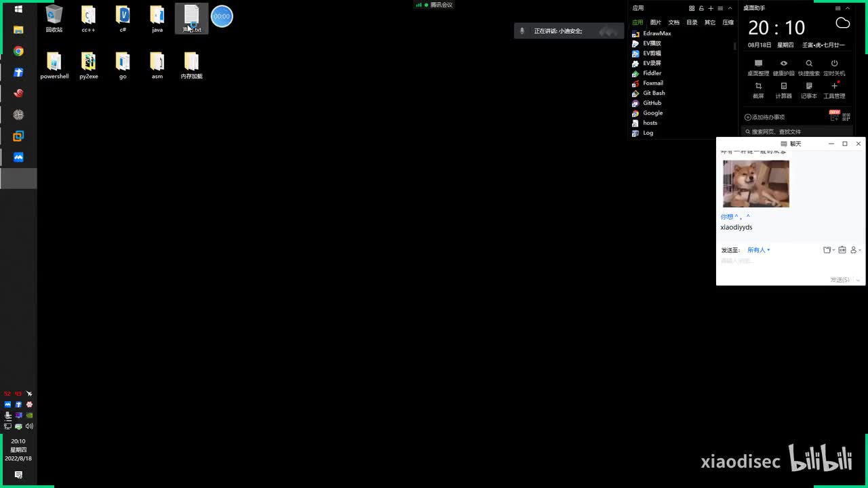Click 添加待办事项 to add a to-do

click(x=765, y=117)
